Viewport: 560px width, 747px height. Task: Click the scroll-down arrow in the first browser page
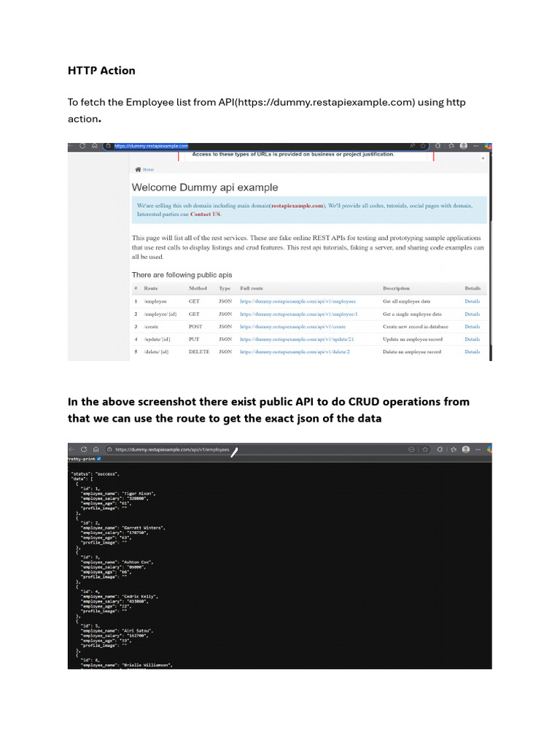(483, 158)
